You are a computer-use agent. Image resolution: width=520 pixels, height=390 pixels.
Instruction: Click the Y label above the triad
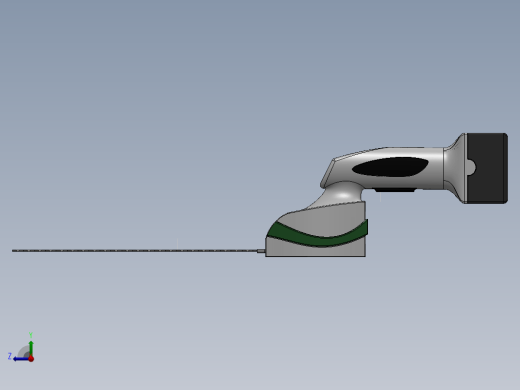[31, 335]
